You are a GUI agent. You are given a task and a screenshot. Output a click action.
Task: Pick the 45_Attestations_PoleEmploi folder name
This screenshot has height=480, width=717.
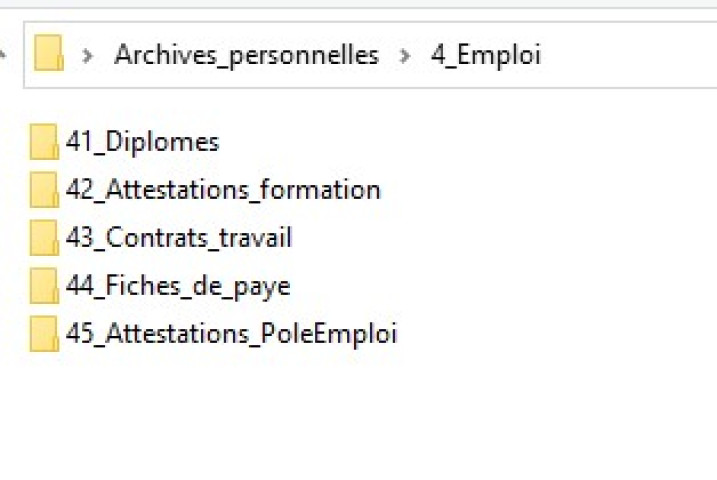(x=231, y=334)
